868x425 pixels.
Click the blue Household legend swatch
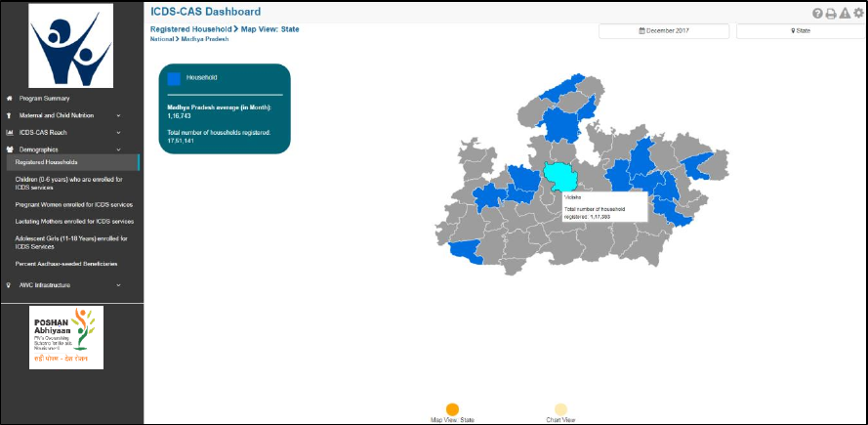[x=174, y=79]
